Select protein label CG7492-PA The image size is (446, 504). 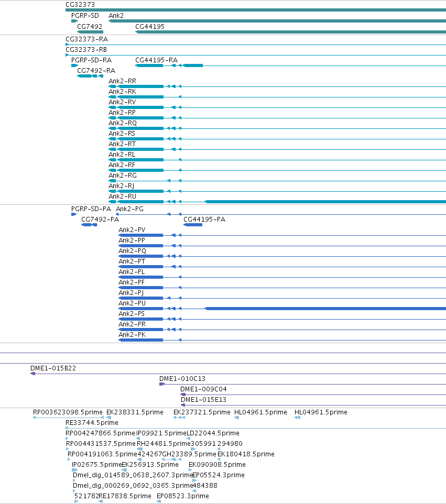(x=100, y=220)
